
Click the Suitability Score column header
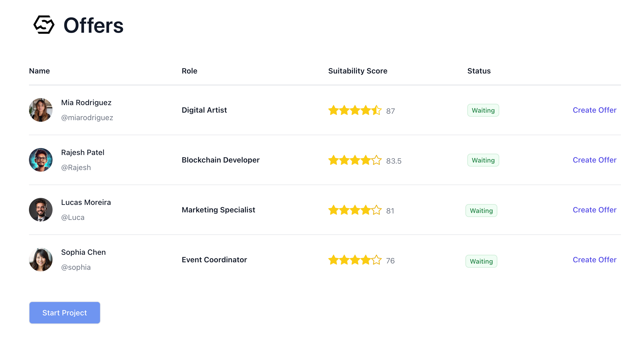(357, 71)
